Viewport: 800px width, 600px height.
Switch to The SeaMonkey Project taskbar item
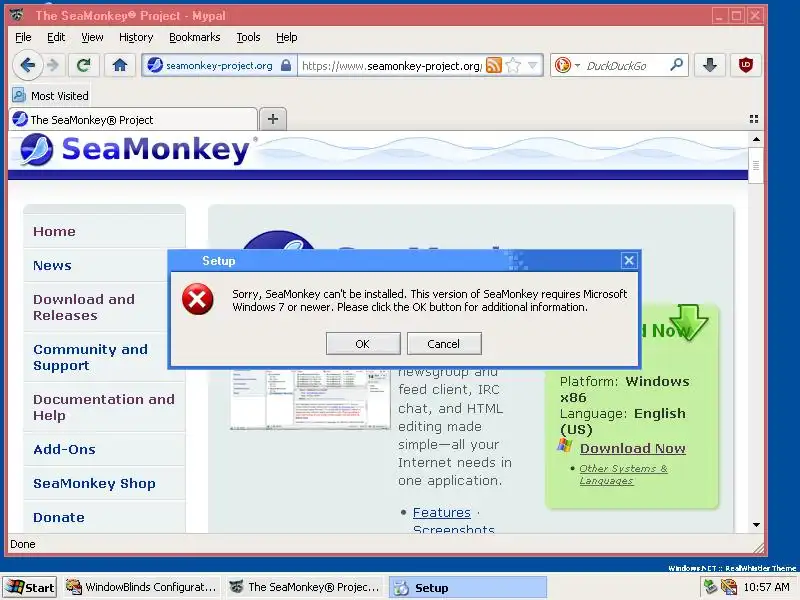305,588
